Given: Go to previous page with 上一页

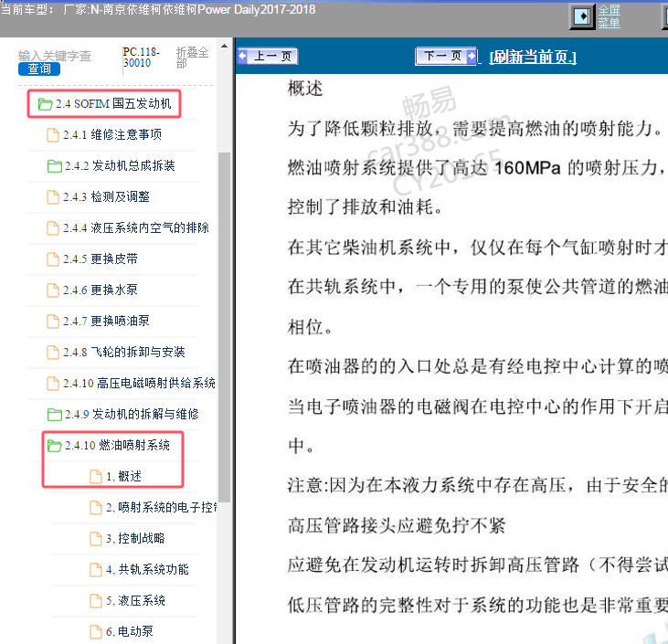Looking at the screenshot, I should [268, 57].
